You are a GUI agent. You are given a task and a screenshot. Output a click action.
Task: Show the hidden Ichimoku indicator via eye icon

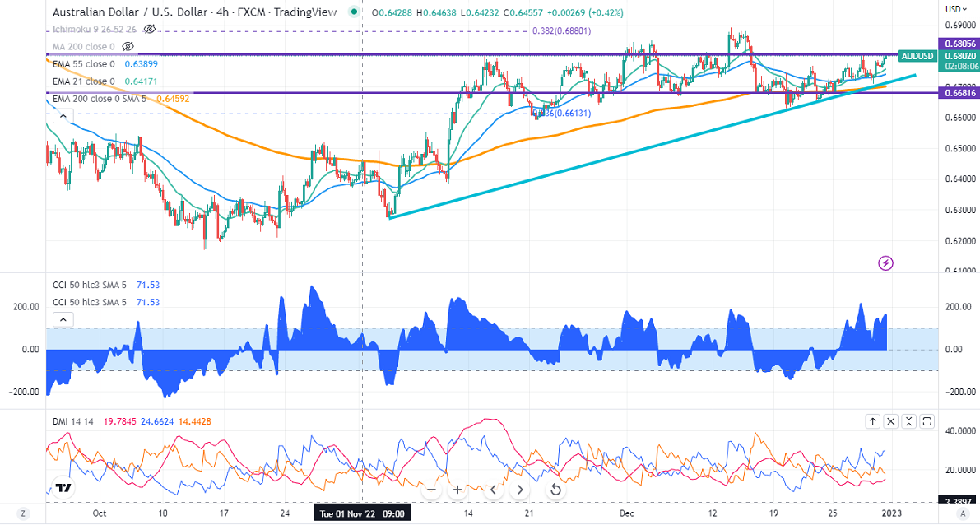click(150, 29)
